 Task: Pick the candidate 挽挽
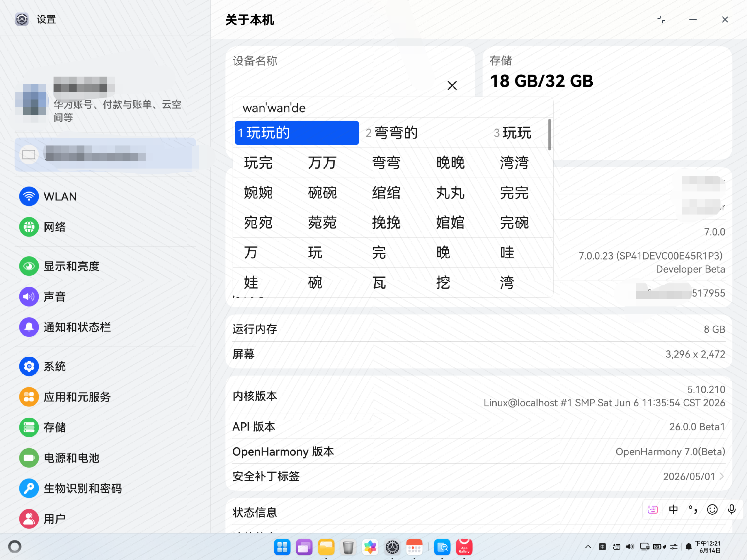386,223
